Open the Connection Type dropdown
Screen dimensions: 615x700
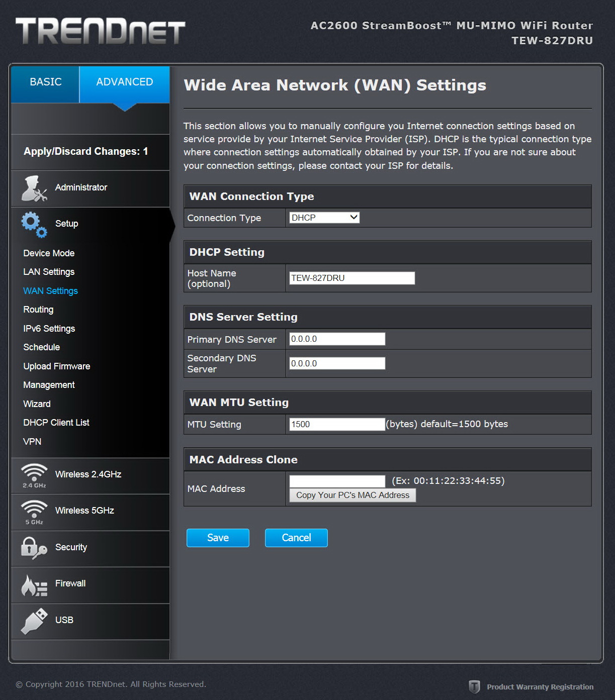pyautogui.click(x=324, y=218)
